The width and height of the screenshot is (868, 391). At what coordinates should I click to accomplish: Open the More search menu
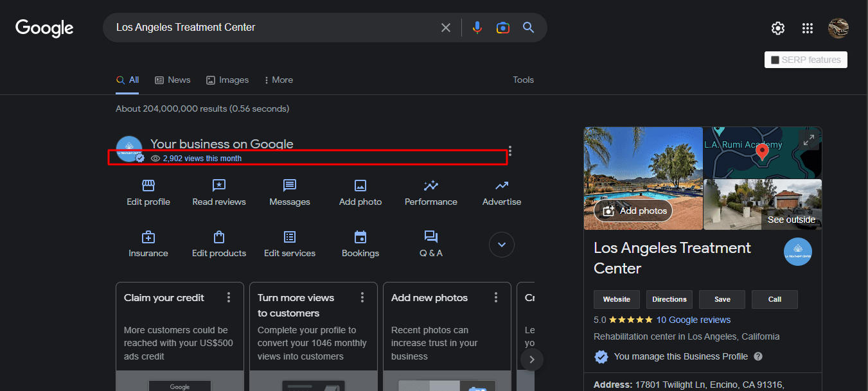(278, 80)
